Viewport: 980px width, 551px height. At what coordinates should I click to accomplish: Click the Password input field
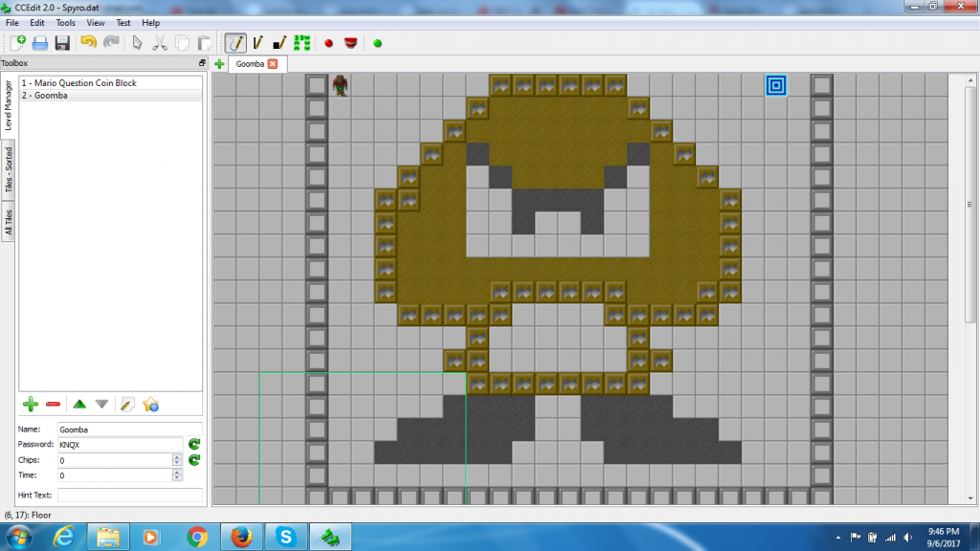point(120,445)
